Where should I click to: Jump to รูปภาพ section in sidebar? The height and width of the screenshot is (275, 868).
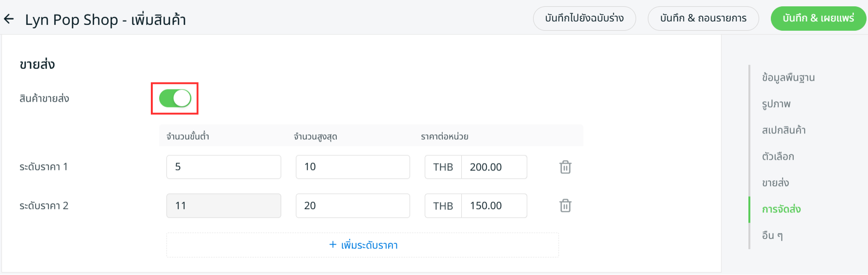click(776, 104)
